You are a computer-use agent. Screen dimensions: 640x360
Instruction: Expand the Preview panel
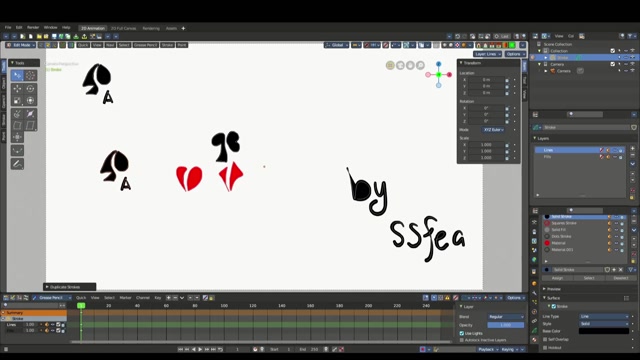coord(553,289)
